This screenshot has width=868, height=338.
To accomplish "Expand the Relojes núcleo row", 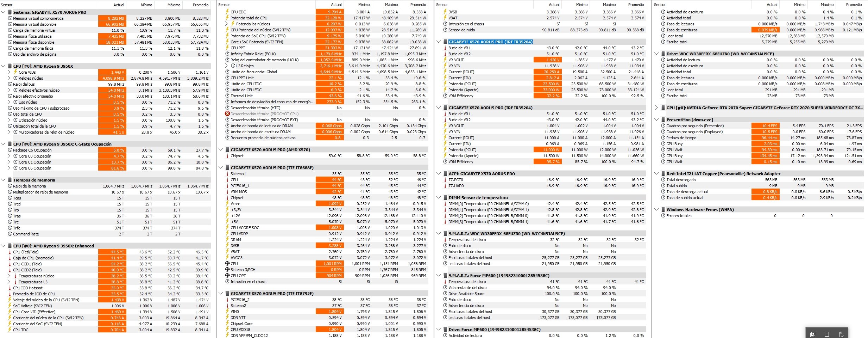I will point(9,78).
